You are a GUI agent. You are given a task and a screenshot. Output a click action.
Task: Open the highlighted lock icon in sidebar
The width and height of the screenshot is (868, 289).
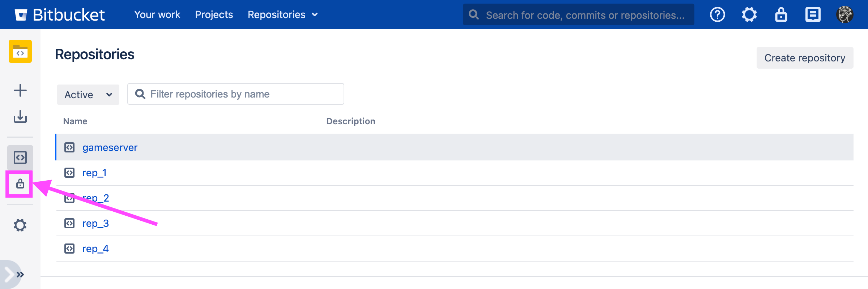click(x=20, y=184)
